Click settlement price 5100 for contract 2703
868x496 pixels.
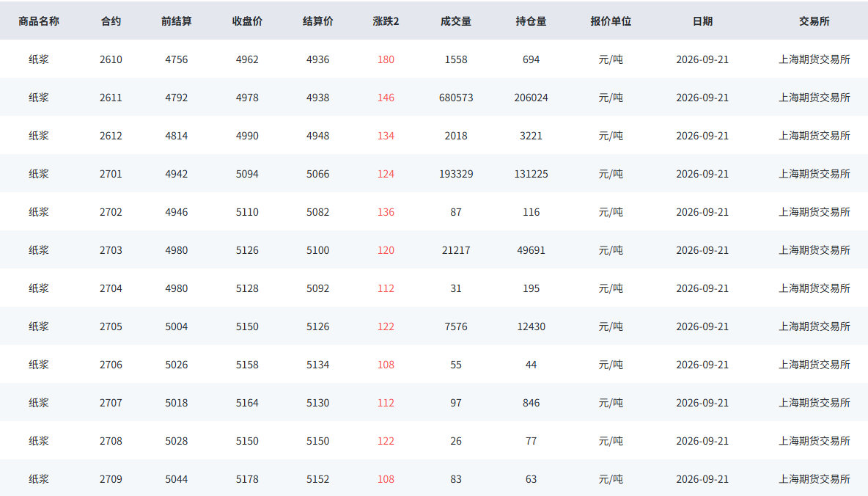click(317, 250)
